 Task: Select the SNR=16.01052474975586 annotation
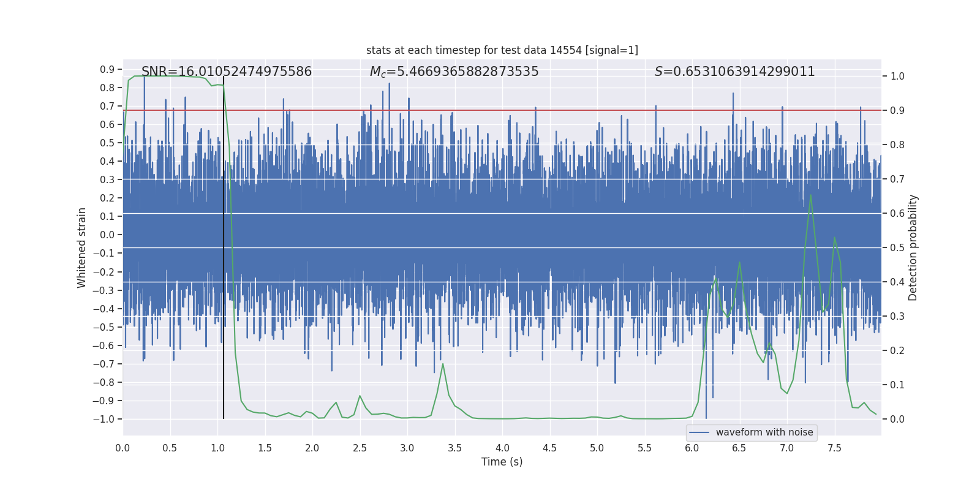[227, 72]
